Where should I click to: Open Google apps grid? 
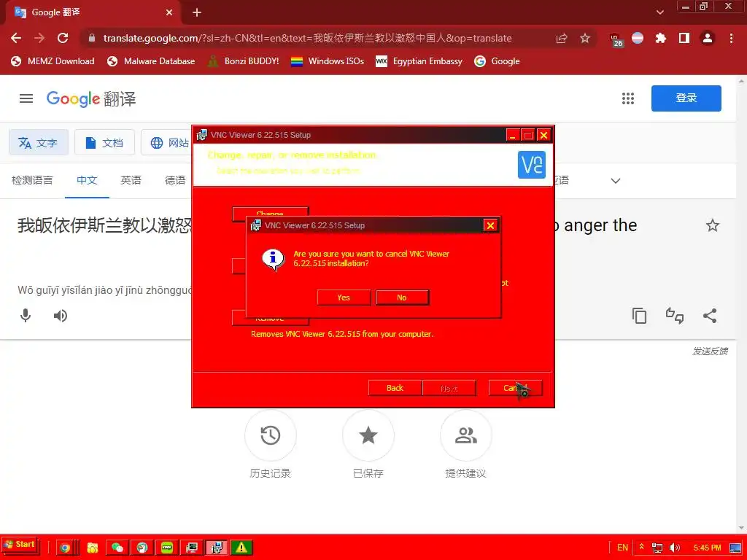[628, 98]
